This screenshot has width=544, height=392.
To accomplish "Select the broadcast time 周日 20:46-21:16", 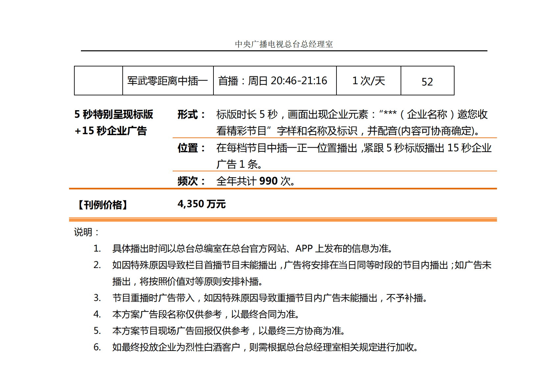I will pos(273,80).
